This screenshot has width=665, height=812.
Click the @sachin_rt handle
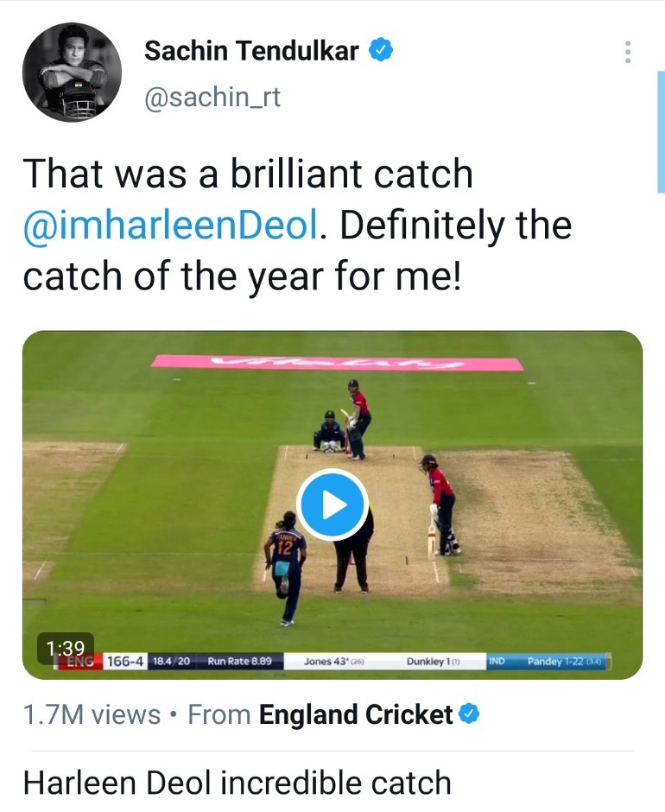click(x=212, y=97)
